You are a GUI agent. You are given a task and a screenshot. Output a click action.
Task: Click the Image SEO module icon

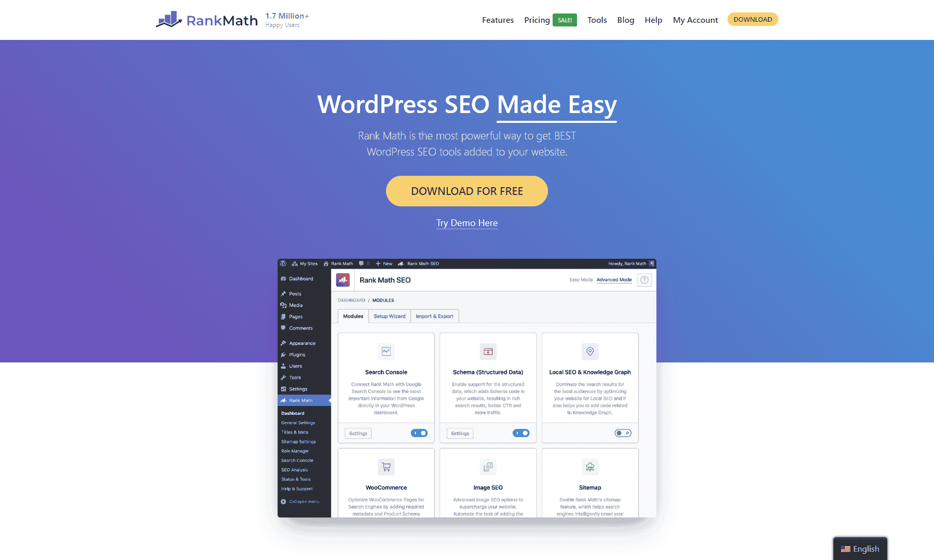tap(488, 467)
